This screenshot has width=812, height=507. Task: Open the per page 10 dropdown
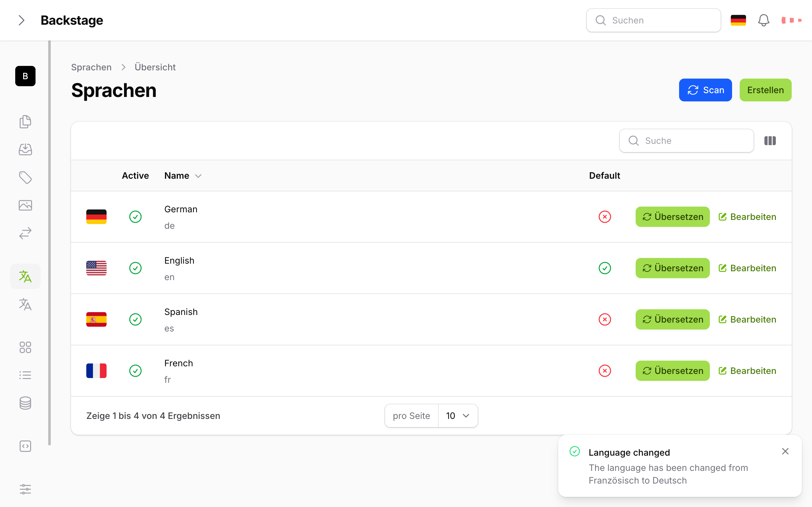(458, 416)
